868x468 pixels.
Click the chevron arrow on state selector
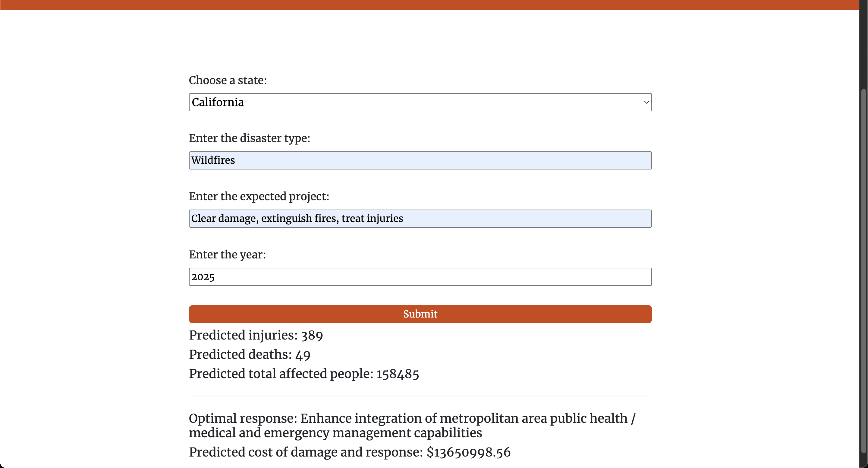[x=646, y=102]
